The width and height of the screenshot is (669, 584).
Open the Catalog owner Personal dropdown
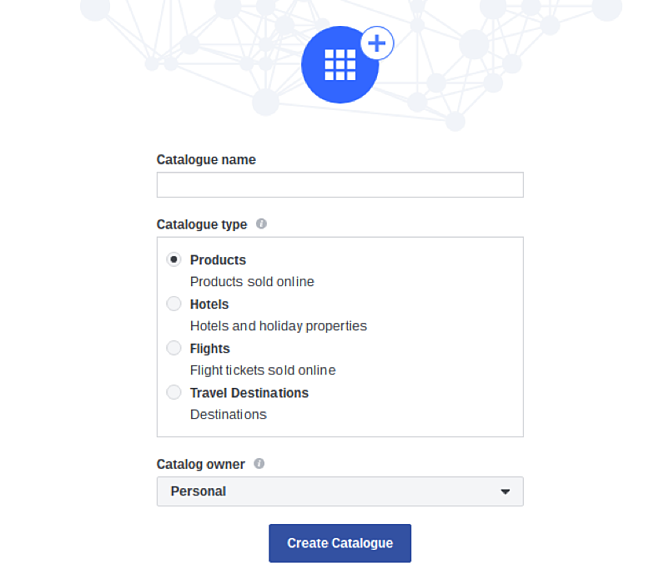pos(339,491)
